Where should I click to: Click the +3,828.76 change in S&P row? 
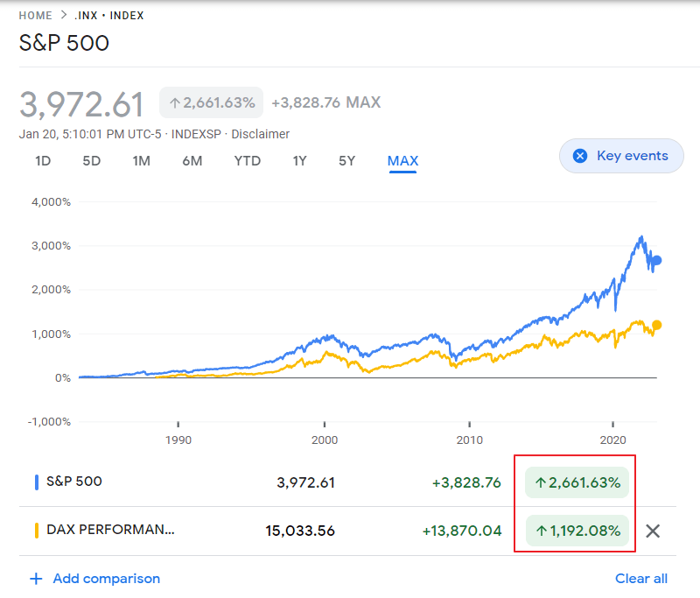(x=466, y=482)
